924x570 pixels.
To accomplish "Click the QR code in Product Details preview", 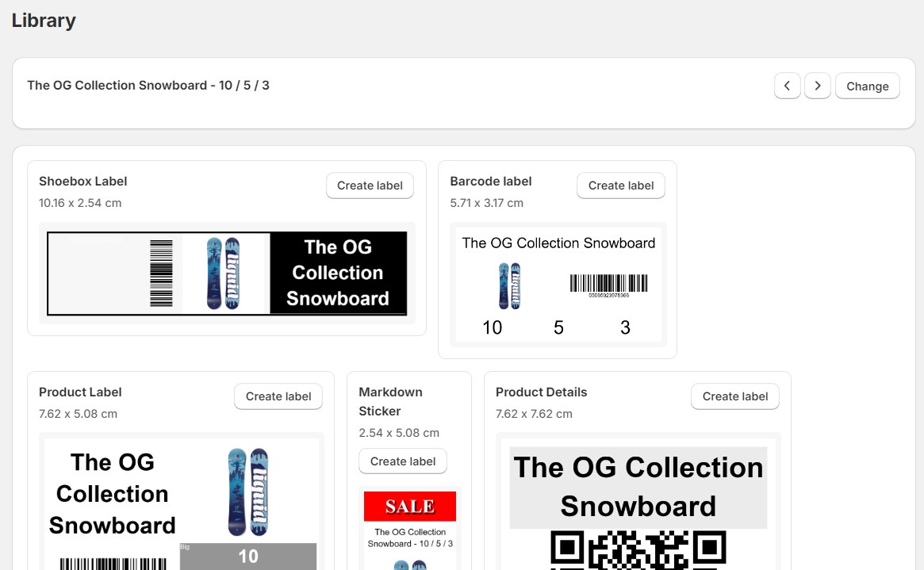I will pyautogui.click(x=638, y=550).
